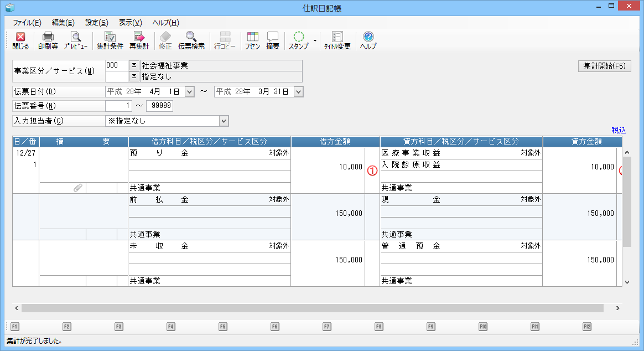Open 集計条件 aggregation conditions
The width and height of the screenshot is (644, 351).
pos(110,41)
